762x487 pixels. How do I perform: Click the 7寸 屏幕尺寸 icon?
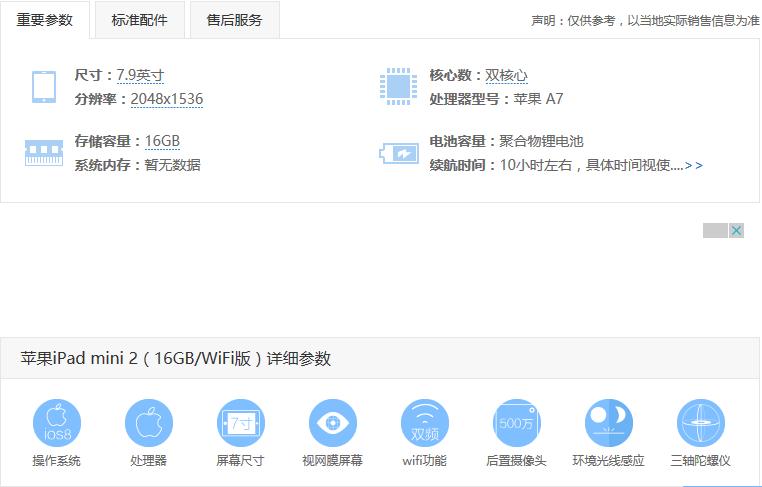pyautogui.click(x=241, y=423)
